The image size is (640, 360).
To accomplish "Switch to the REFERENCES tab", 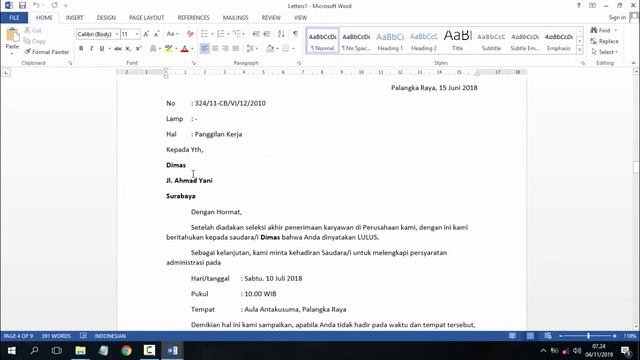I will coord(193,18).
